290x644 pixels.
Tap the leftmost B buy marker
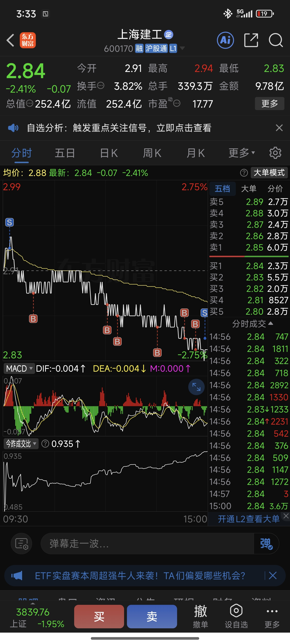tap(33, 319)
